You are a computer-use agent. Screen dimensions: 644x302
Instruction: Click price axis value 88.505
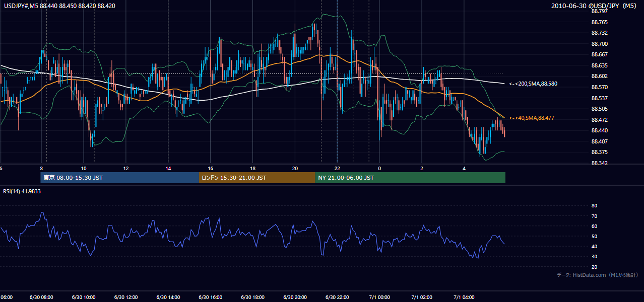click(599, 109)
